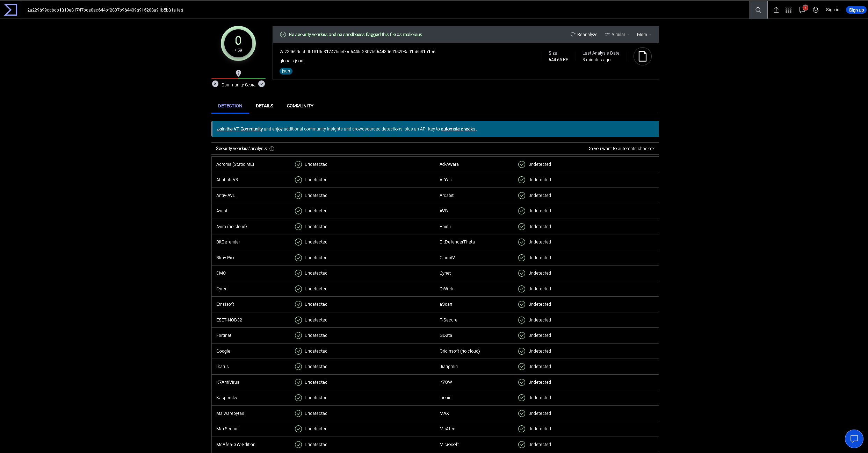Click the Undetected icon for BitDefender
The width and height of the screenshot is (868, 453).
[x=298, y=242]
